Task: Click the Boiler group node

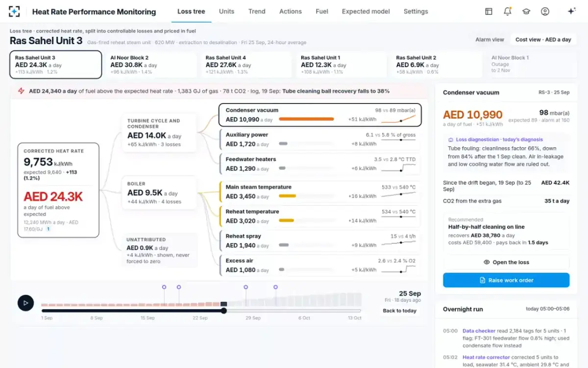Action: [159, 193]
